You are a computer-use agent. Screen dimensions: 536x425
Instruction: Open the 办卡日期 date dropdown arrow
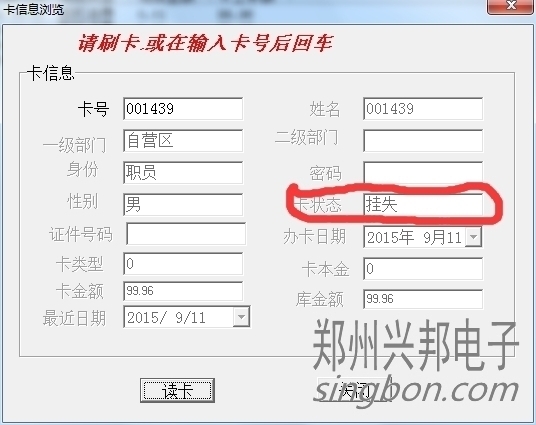click(474, 237)
